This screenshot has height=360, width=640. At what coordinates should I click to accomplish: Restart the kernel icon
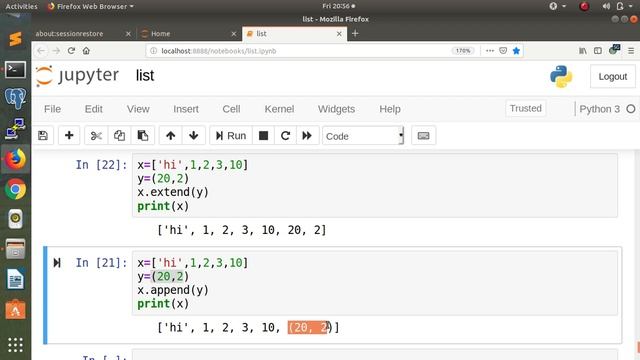(x=285, y=136)
